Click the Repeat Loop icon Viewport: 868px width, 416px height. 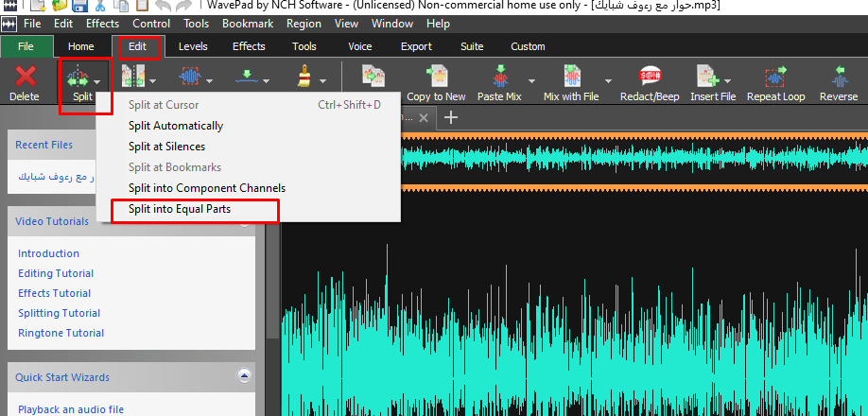point(775,77)
